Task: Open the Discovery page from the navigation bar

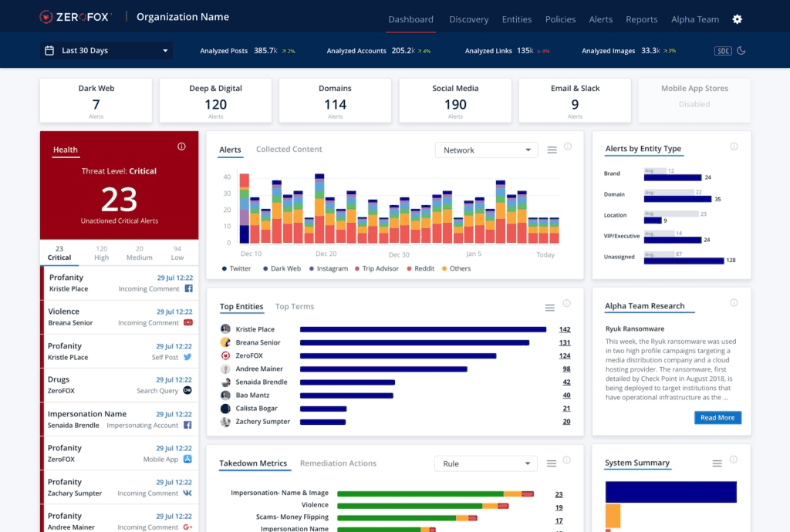Action: (468, 19)
